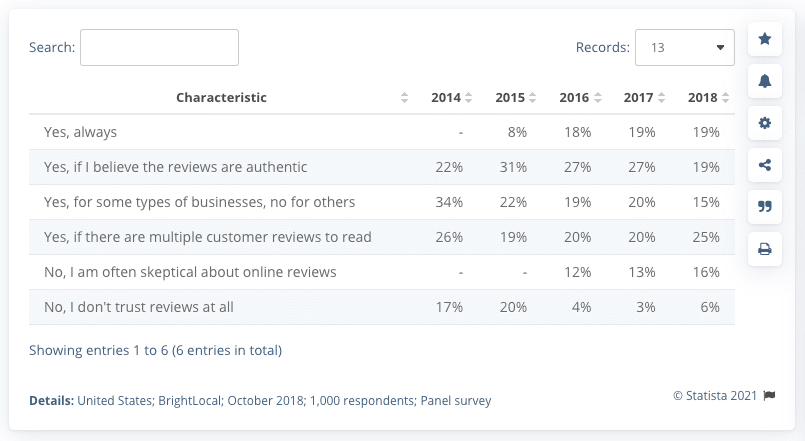Select 'Yes, if I believe the reviews are authentic' row
The width and height of the screenshot is (805, 441).
pos(176,167)
